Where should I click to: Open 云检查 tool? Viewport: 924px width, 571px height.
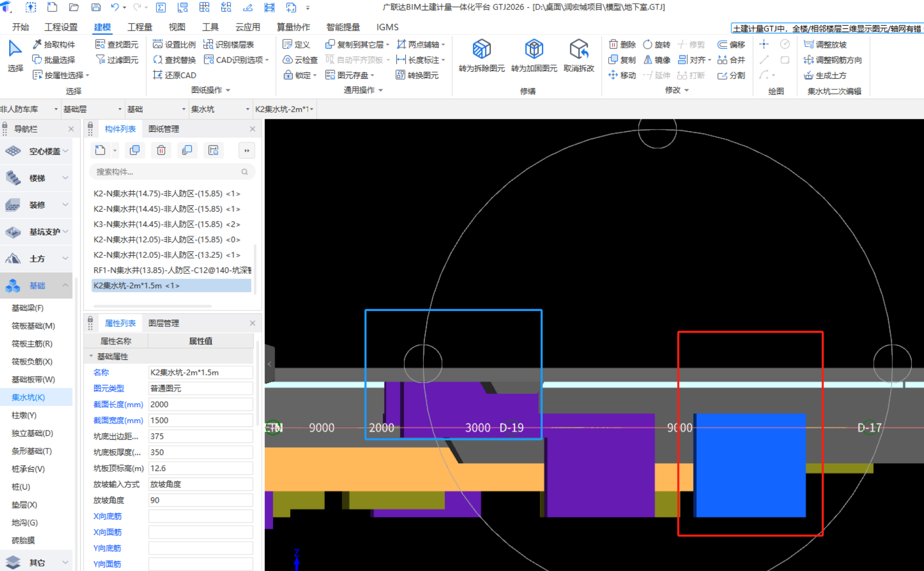300,60
